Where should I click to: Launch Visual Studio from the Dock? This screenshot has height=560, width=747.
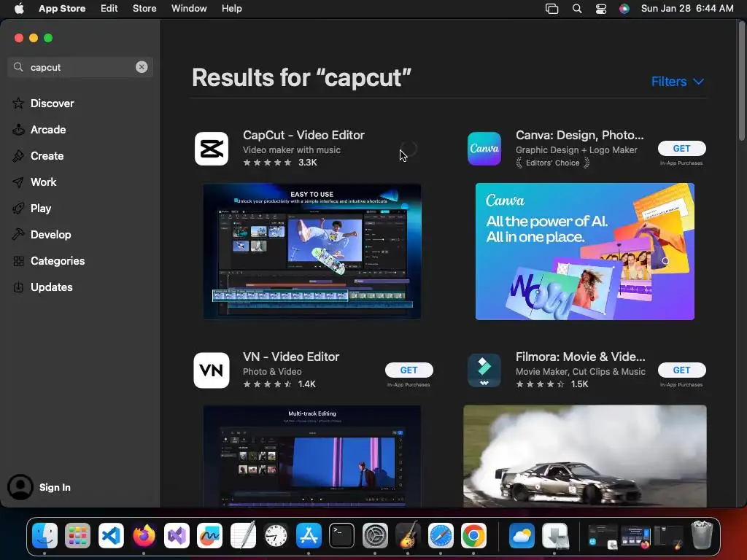[177, 535]
